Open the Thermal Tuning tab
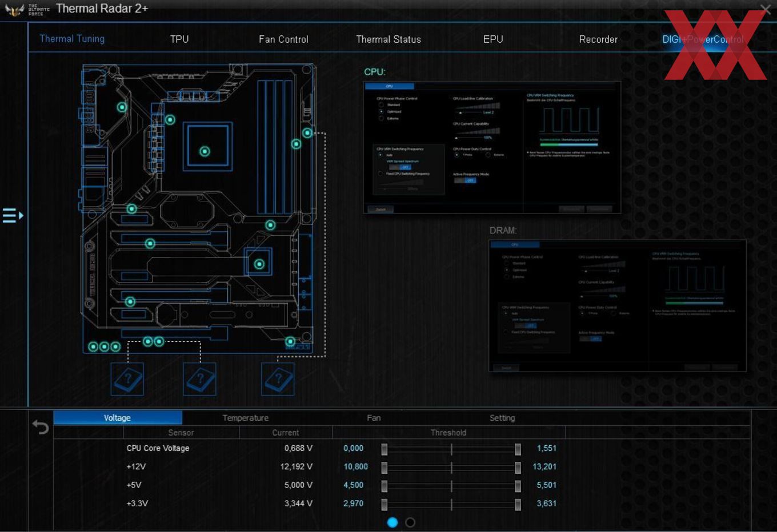Screen dimensions: 777x532 coord(72,39)
